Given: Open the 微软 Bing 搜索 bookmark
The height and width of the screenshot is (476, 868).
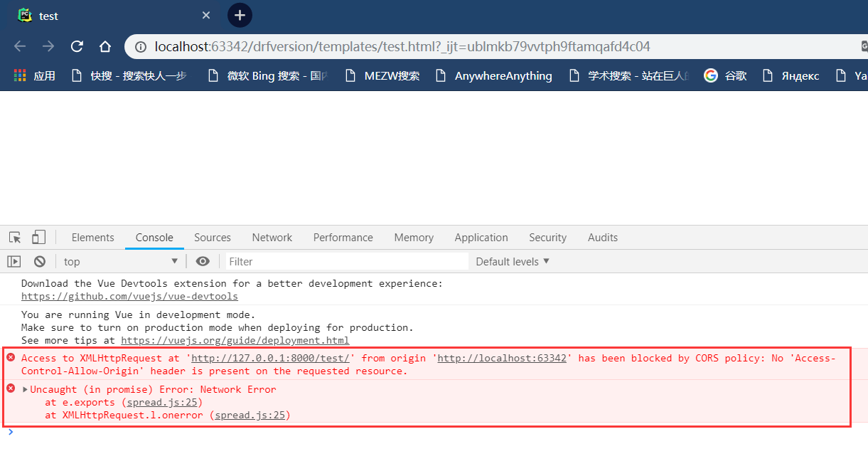Looking at the screenshot, I should [267, 75].
